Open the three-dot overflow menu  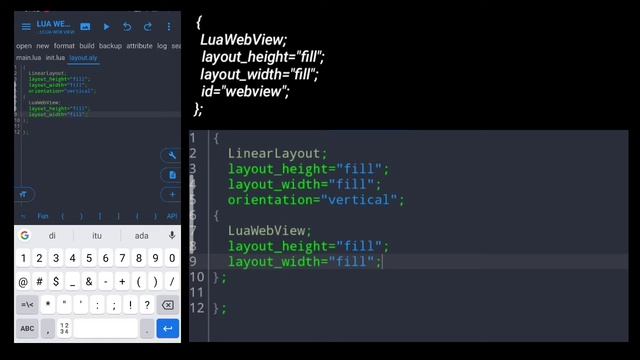169,27
